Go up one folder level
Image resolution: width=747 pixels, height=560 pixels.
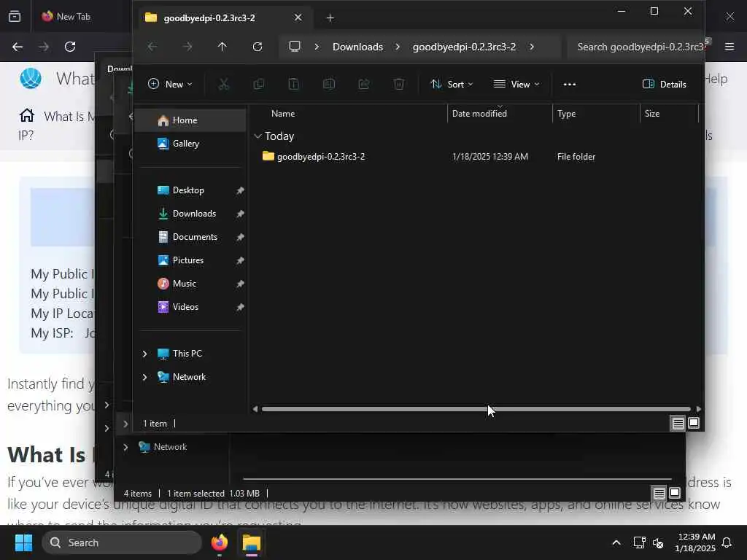[222, 47]
